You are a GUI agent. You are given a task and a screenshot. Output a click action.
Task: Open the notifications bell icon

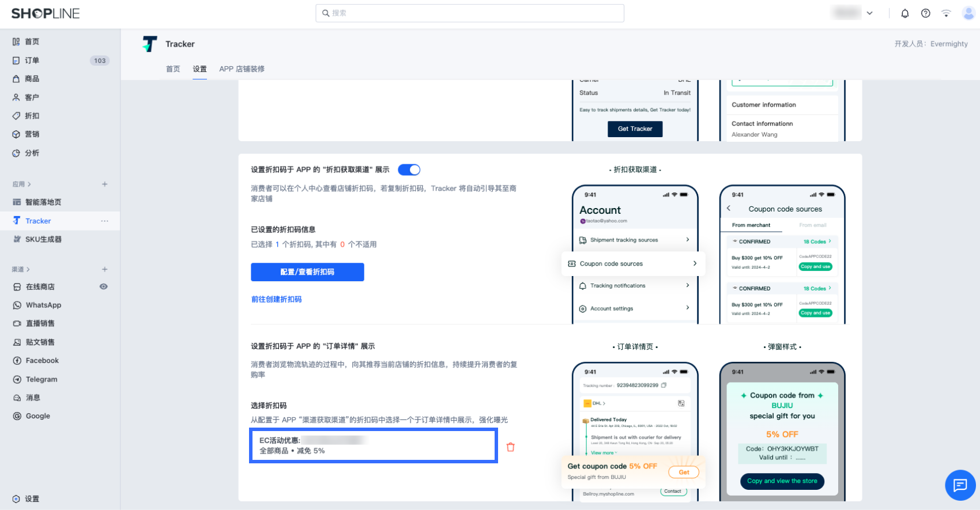click(x=904, y=13)
